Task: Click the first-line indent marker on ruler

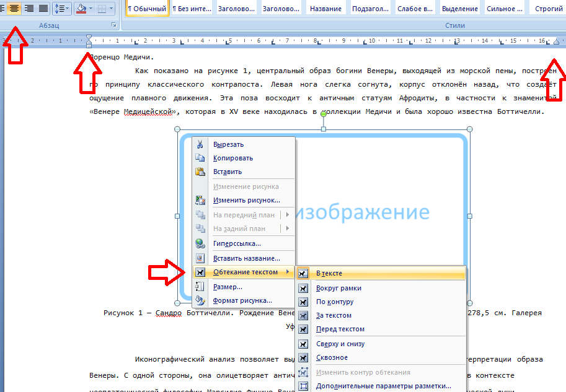Action: pos(89,37)
